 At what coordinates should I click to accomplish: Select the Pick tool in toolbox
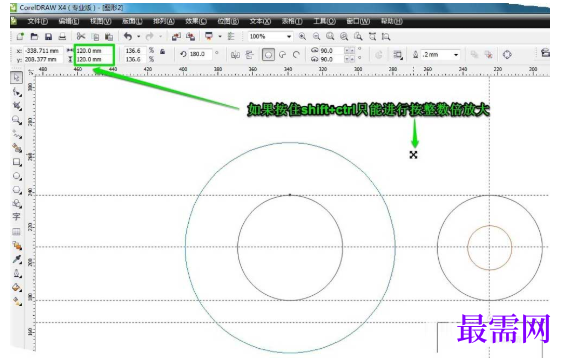pyautogui.click(x=16, y=77)
